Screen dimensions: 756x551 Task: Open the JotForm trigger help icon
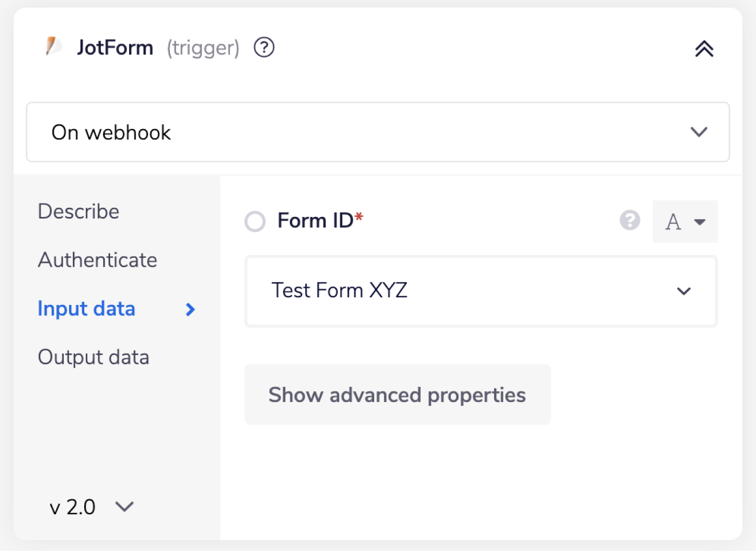click(x=264, y=47)
